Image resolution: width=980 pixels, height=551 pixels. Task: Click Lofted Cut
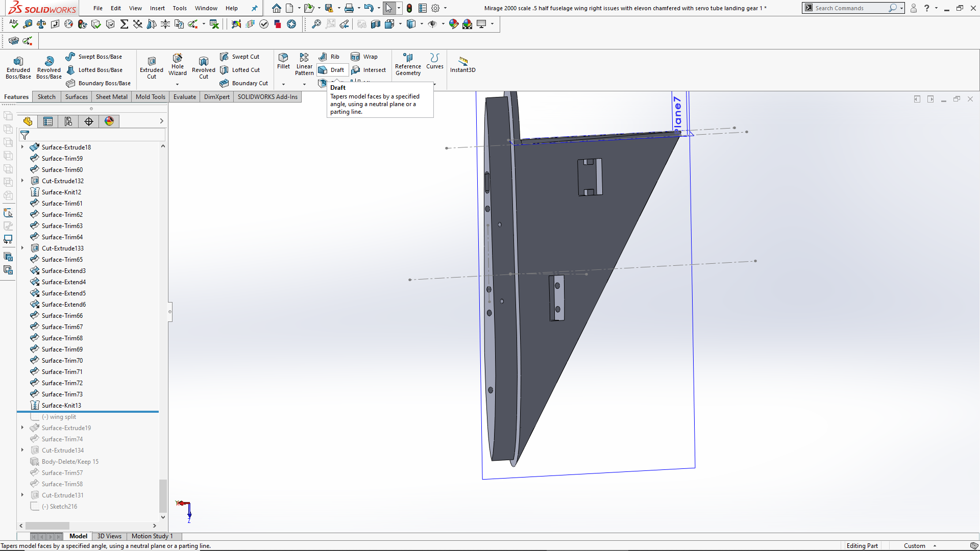(x=240, y=70)
